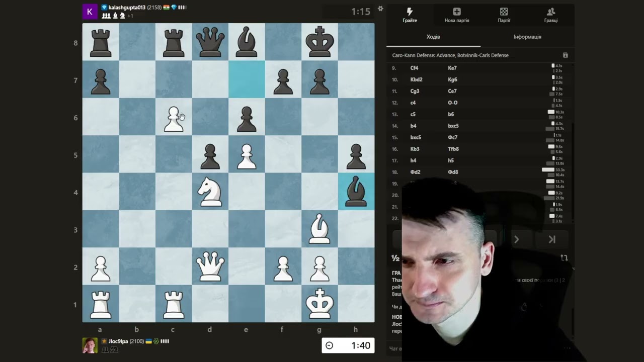
Task: Click the black bishop on e8
Action: point(247,43)
